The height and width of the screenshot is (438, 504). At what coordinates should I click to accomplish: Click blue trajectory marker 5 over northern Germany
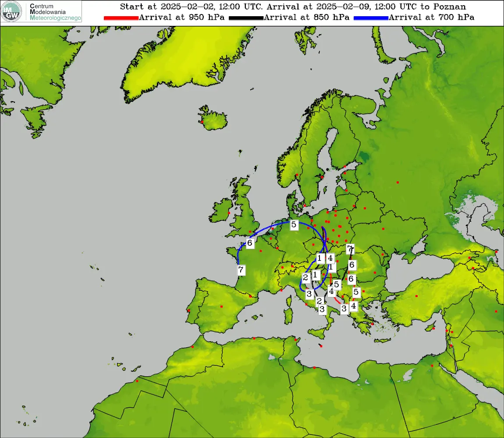(294, 225)
